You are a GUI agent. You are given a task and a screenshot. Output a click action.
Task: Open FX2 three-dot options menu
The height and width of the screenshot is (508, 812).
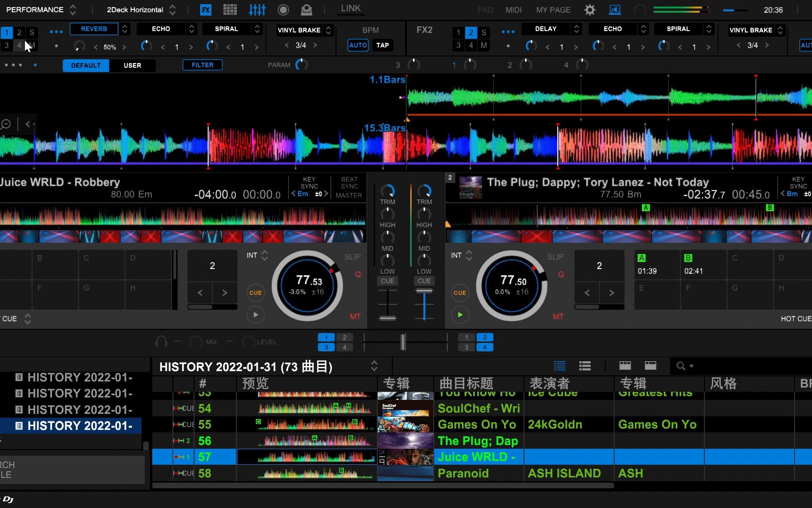click(x=508, y=32)
